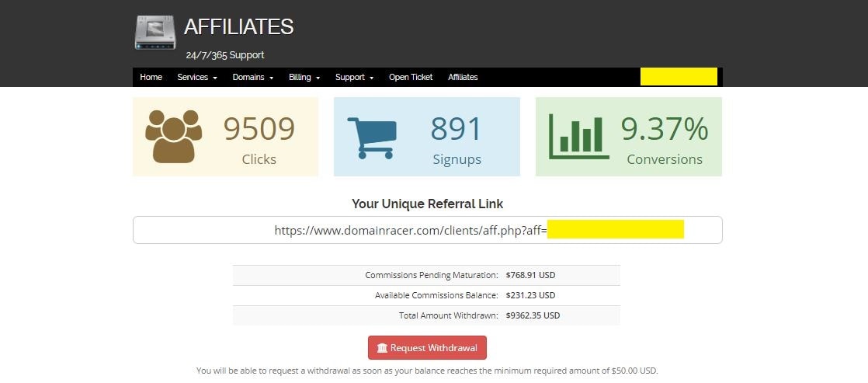Expand the Support dropdown menu

(x=354, y=77)
